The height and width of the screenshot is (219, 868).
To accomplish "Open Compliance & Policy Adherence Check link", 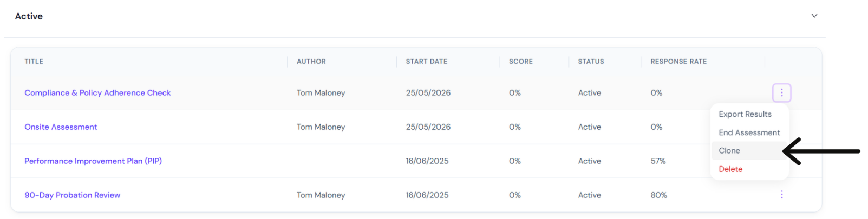I will pyautogui.click(x=97, y=93).
